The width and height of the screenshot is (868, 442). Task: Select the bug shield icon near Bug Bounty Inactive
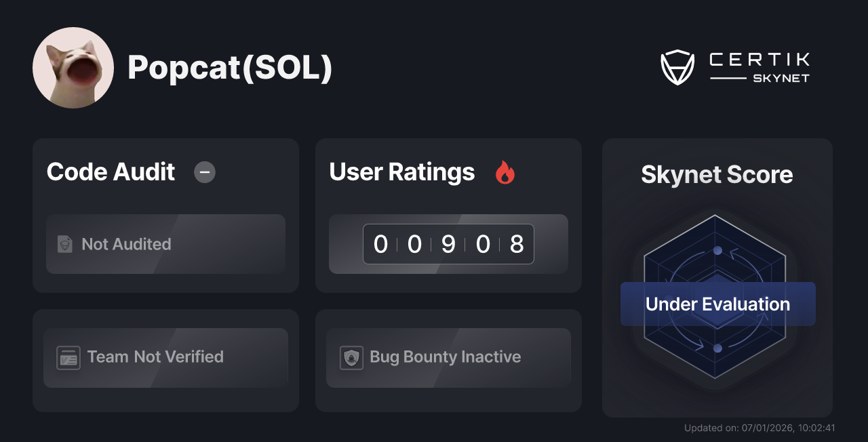coord(351,357)
